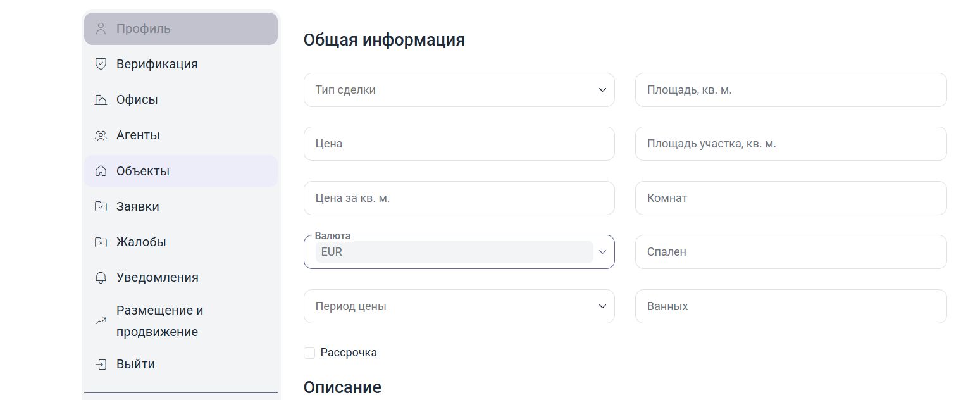Screen dimensions: 980x400
Task: Click the Выйти logout icon
Action: 101,364
